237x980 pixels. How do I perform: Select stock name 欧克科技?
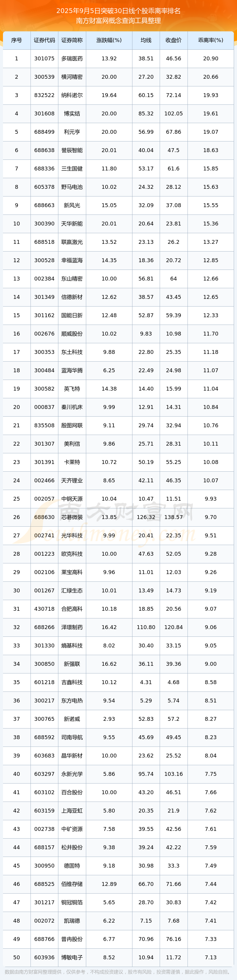[x=72, y=554]
